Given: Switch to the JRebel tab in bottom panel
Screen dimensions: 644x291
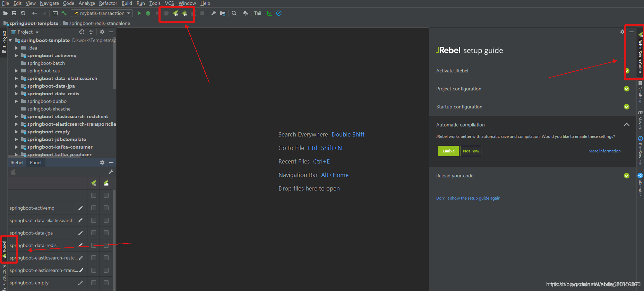Looking at the screenshot, I should (17, 162).
